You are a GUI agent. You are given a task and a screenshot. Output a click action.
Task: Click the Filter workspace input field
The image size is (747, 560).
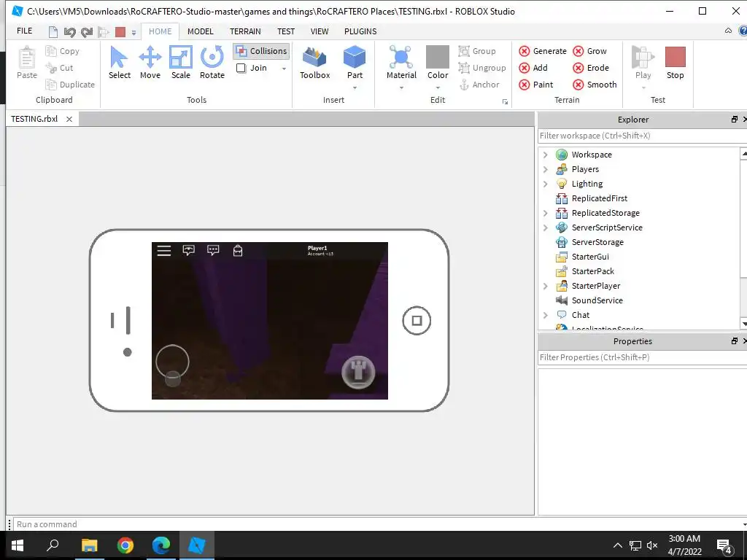642,136
